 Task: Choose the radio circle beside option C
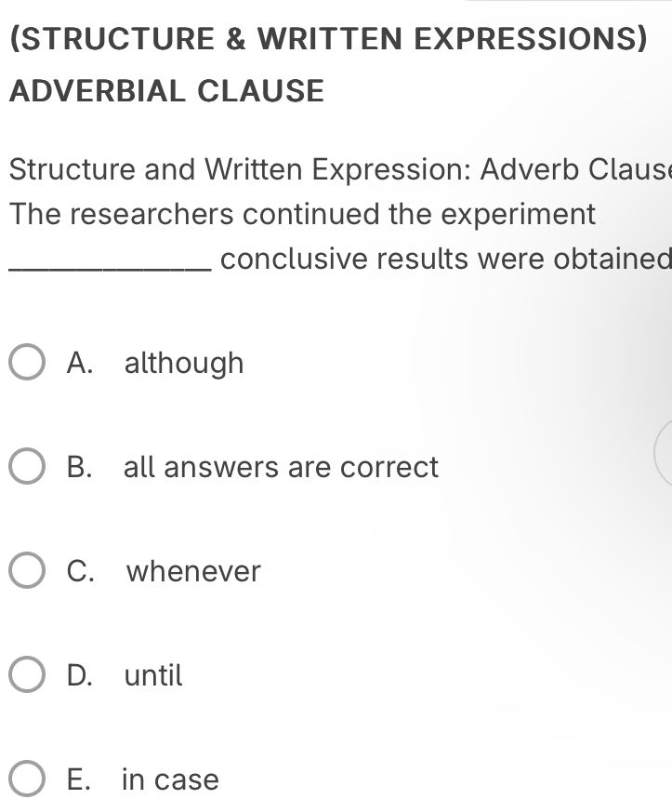point(26,570)
